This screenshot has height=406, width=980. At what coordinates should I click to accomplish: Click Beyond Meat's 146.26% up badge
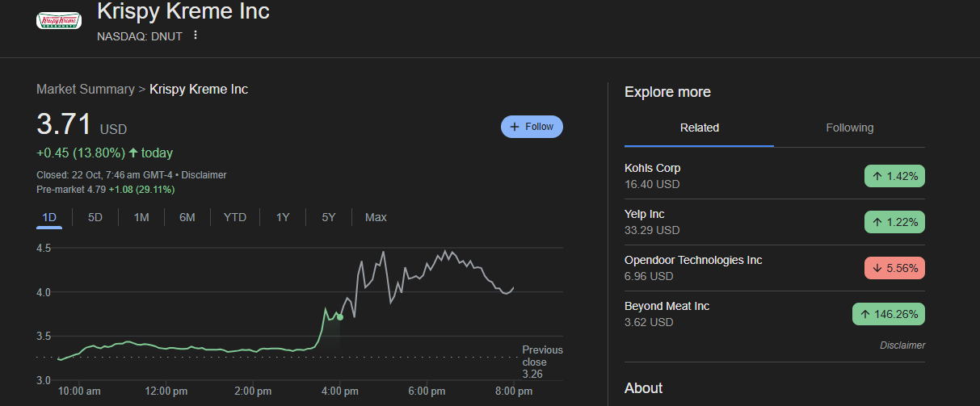[x=888, y=314]
